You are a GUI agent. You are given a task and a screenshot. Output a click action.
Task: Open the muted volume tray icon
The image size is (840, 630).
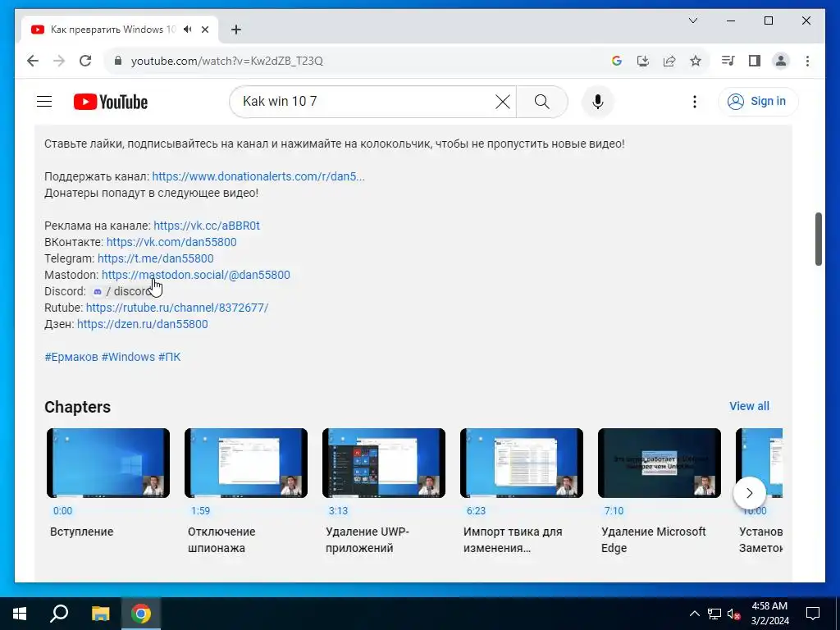(x=733, y=614)
